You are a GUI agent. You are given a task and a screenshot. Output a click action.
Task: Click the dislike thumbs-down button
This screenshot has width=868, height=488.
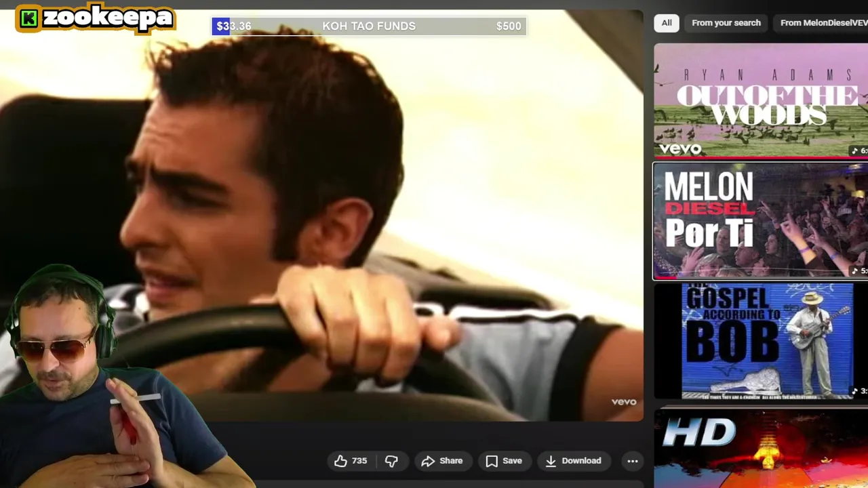pos(392,461)
